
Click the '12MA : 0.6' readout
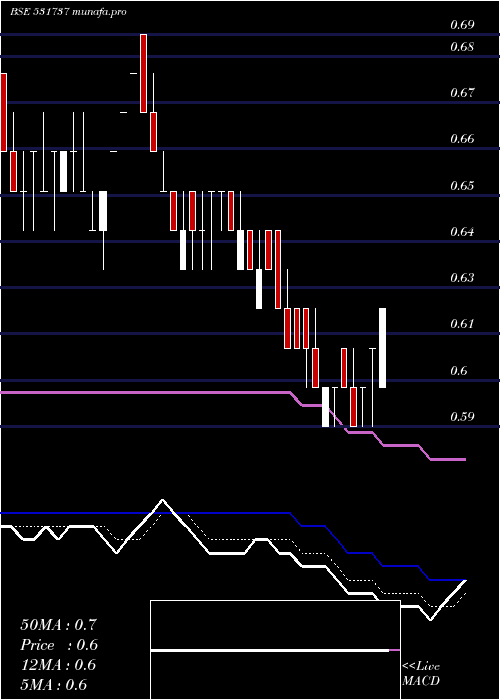click(x=58, y=665)
